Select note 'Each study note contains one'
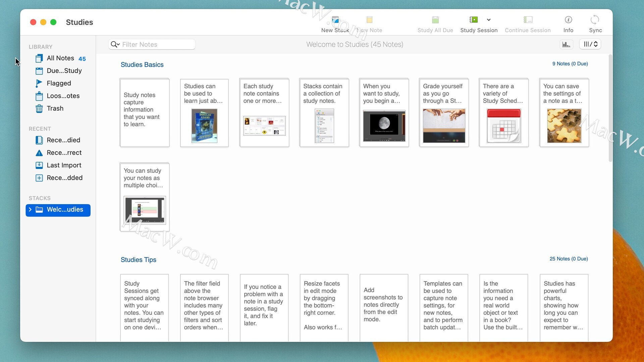 point(264,113)
